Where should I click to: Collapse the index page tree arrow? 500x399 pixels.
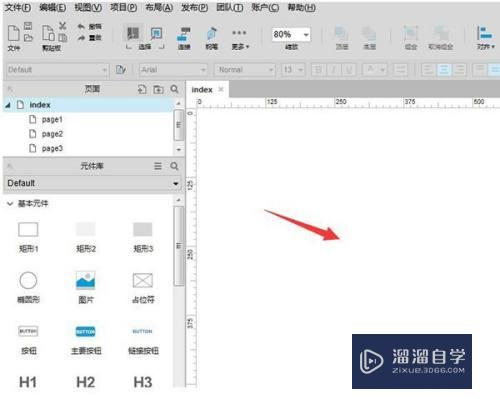(x=8, y=105)
